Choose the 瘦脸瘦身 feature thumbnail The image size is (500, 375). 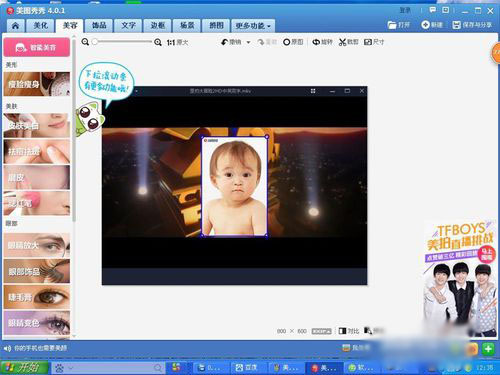(37, 84)
